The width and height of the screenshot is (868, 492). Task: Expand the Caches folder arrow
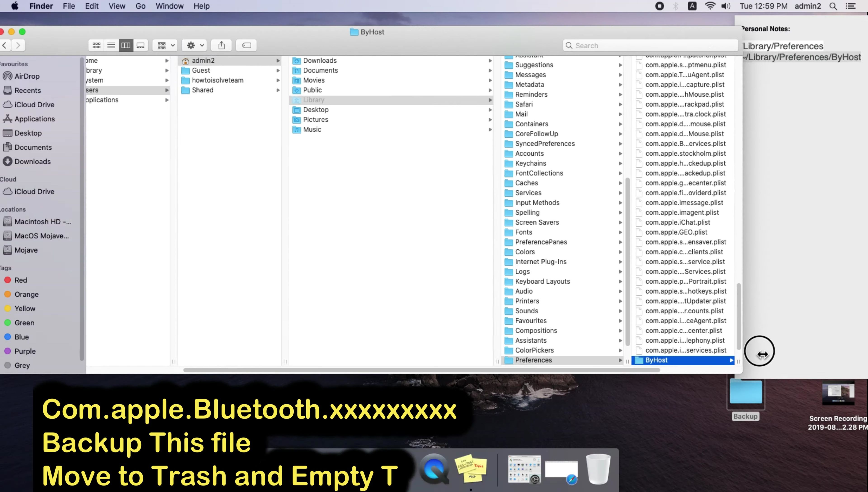tap(620, 183)
